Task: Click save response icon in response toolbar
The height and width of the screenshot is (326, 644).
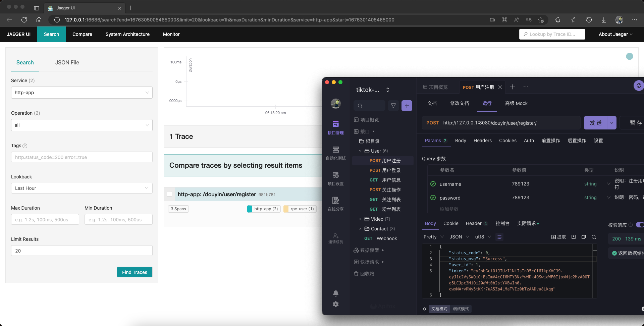Action: [x=574, y=237]
